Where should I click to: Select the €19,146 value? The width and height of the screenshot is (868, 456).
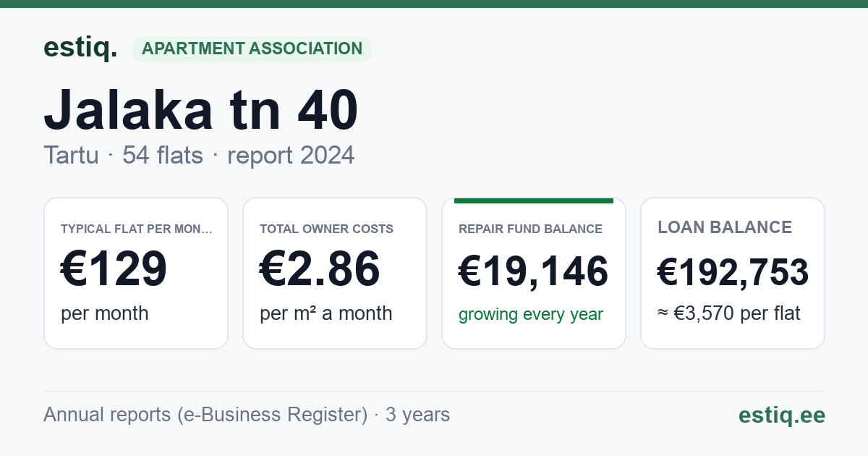[x=534, y=272]
